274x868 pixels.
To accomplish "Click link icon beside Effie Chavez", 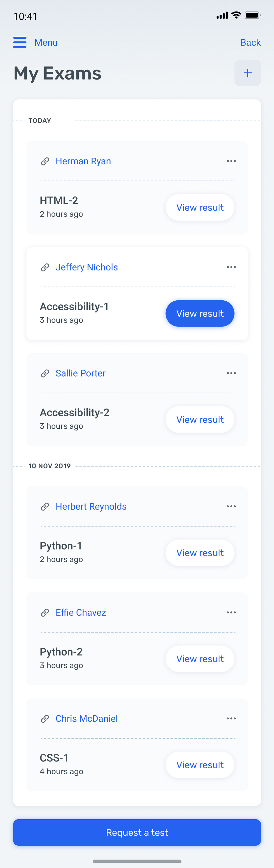I will point(45,613).
